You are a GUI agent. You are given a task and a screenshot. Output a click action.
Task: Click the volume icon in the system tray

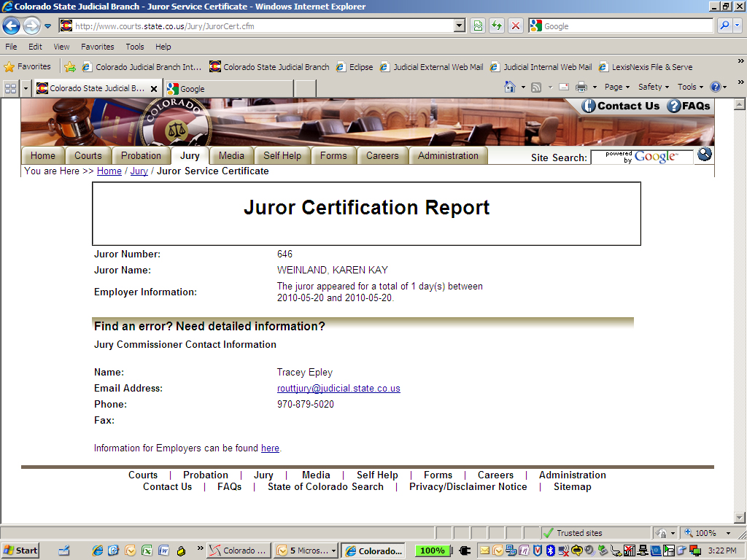589,551
